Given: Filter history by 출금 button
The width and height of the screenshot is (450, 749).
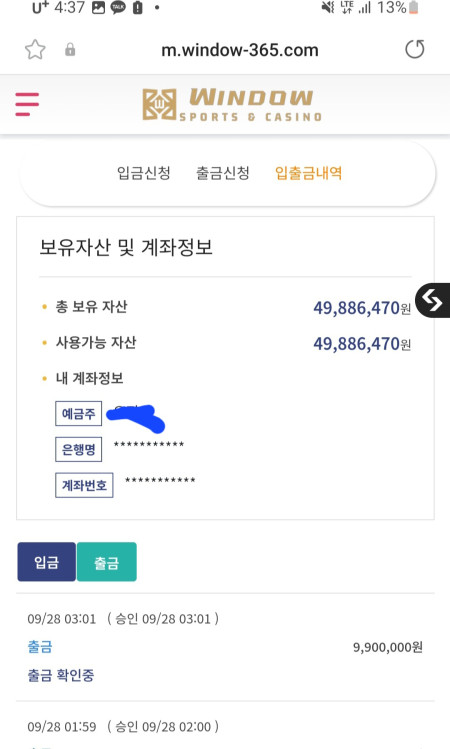Looking at the screenshot, I should tap(107, 562).
